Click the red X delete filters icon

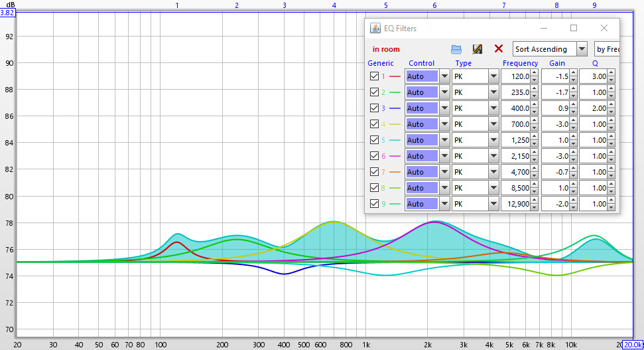[499, 49]
